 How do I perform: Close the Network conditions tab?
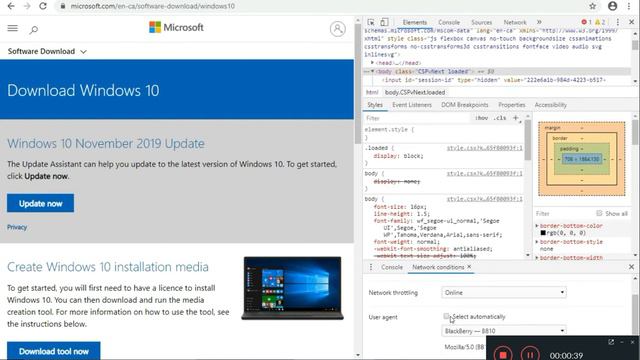469,267
